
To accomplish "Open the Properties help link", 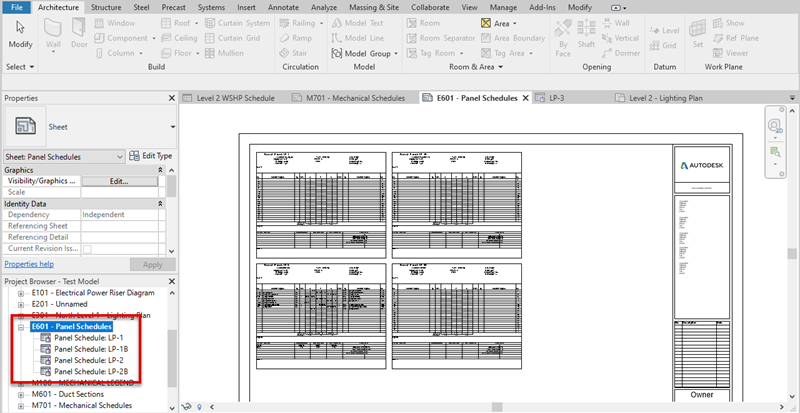I will pos(29,264).
